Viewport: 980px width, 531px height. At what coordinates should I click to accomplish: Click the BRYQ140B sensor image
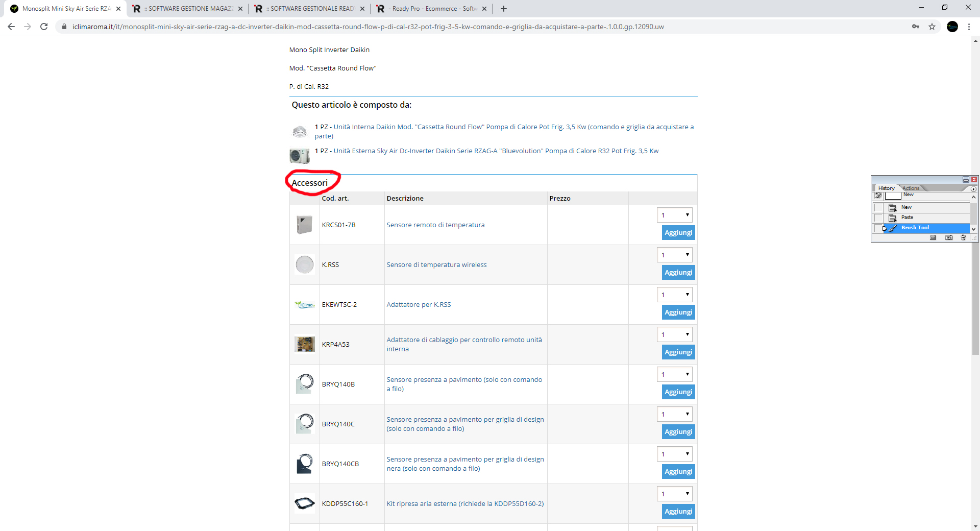coord(305,384)
